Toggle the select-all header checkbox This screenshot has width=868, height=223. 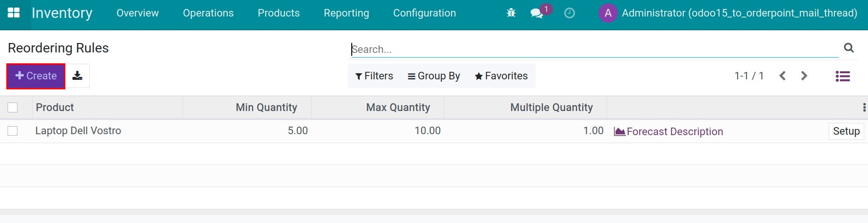click(13, 108)
